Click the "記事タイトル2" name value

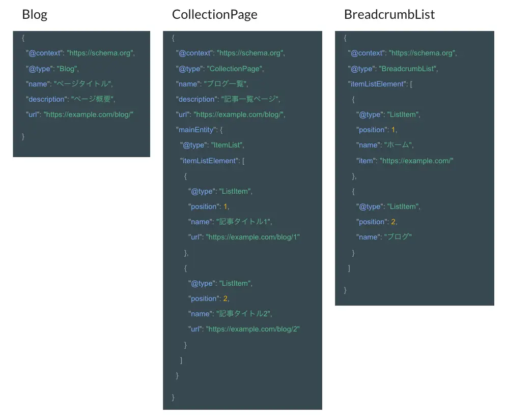(244, 314)
